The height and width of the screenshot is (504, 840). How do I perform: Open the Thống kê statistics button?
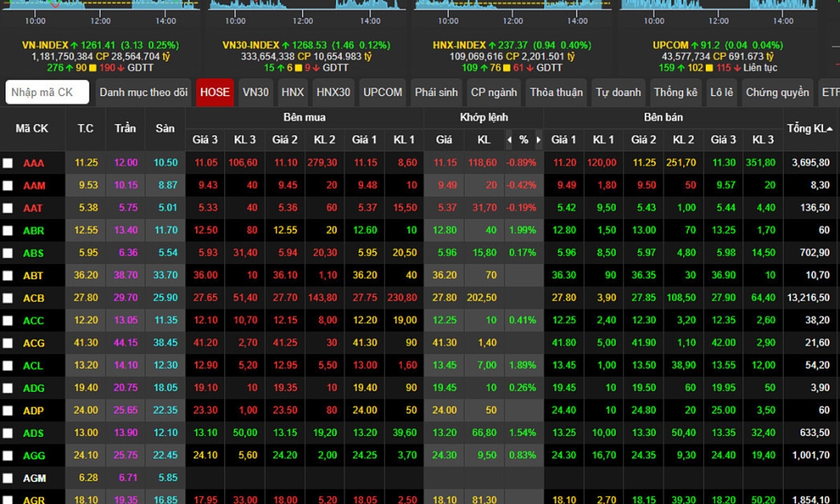click(x=675, y=93)
